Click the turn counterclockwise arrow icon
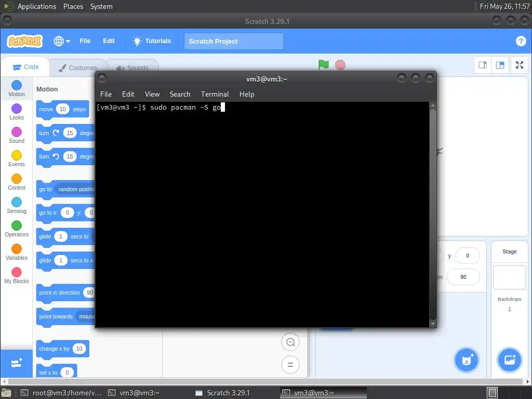Image resolution: width=532 pixels, height=399 pixels. 56,156
